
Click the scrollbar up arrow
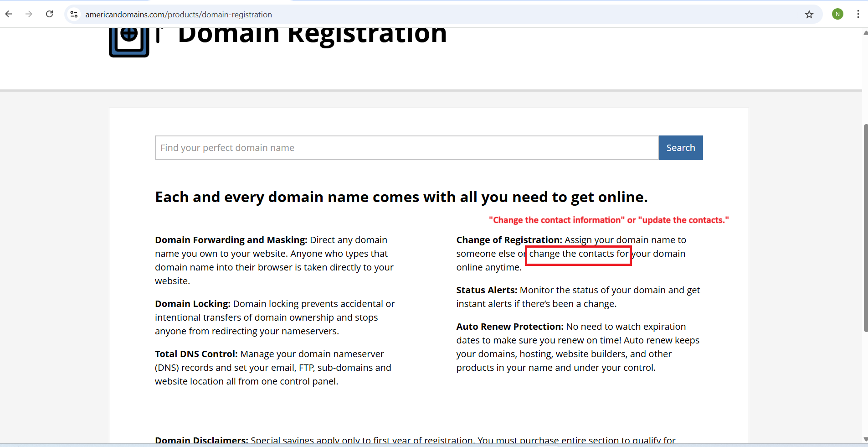click(865, 33)
